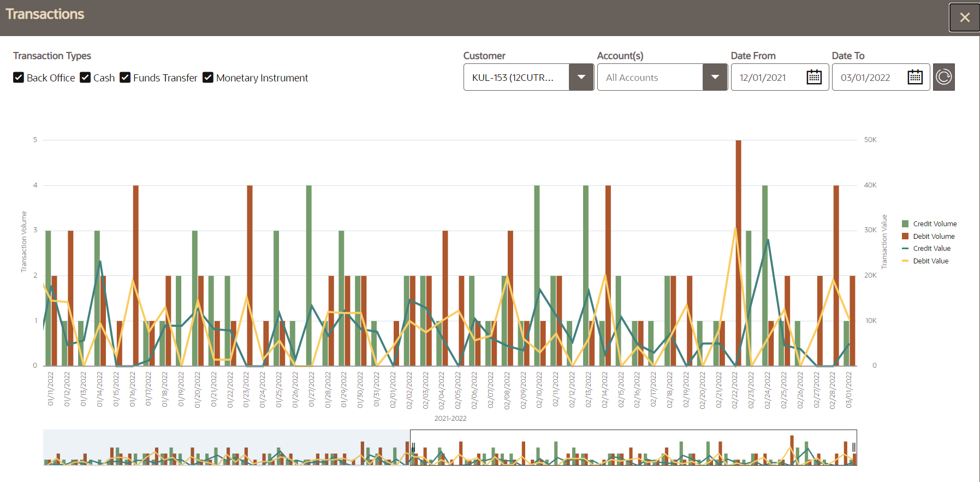
Task: Click the 01/16/2022 debit volume bar
Action: click(136, 275)
